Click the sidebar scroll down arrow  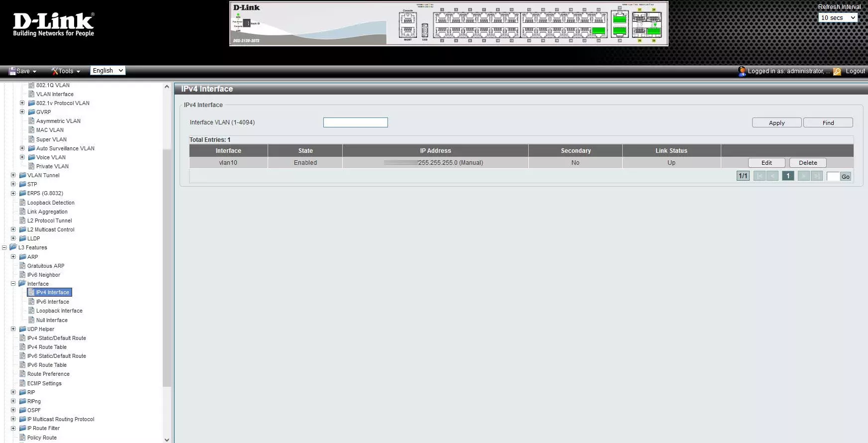coord(167,440)
